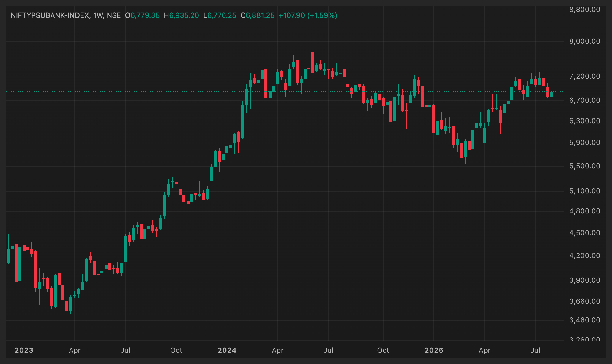Click the last green candle on the right
The height and width of the screenshot is (364, 612).
pyautogui.click(x=551, y=94)
